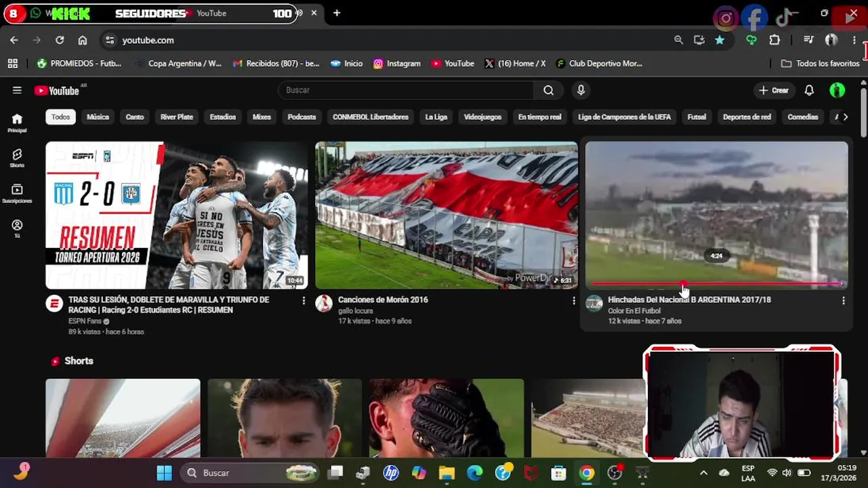Open Color En El Futbol channel link
Viewport: 868px width, 488px height.
pos(634,310)
